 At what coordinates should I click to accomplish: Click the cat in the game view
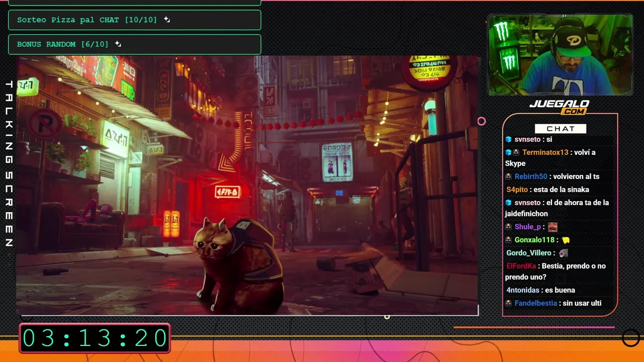pyautogui.click(x=238, y=264)
